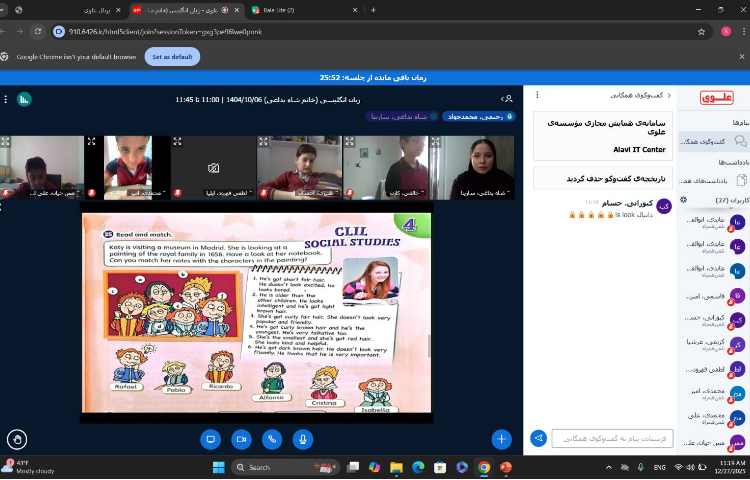Open public chat options three-dot menu
This screenshot has height=480, width=750.
tap(539, 96)
